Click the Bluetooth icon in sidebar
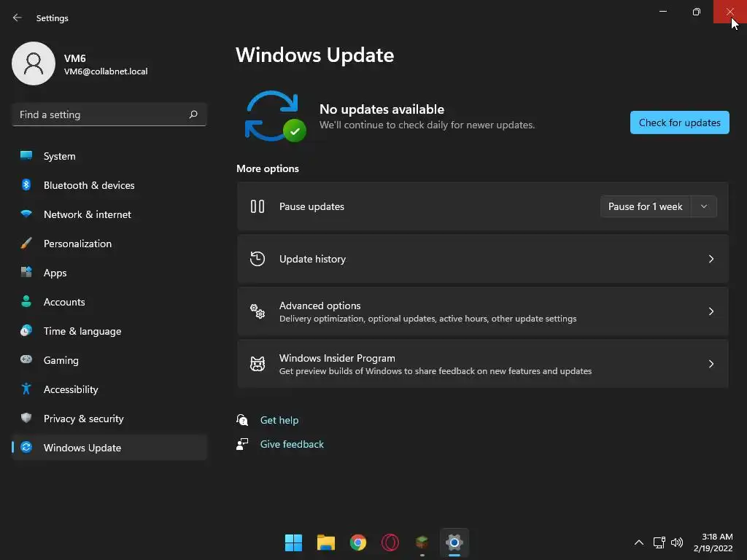The width and height of the screenshot is (747, 560). (26, 184)
